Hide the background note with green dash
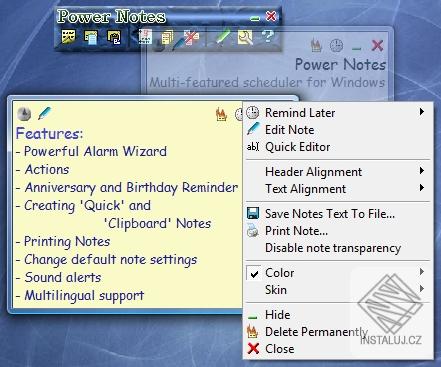Viewport: 441px width, 367px height. (x=357, y=49)
